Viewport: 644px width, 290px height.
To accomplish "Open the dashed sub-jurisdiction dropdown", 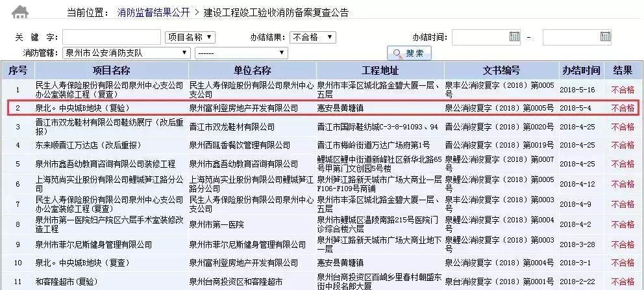I will pyautogui.click(x=241, y=53).
